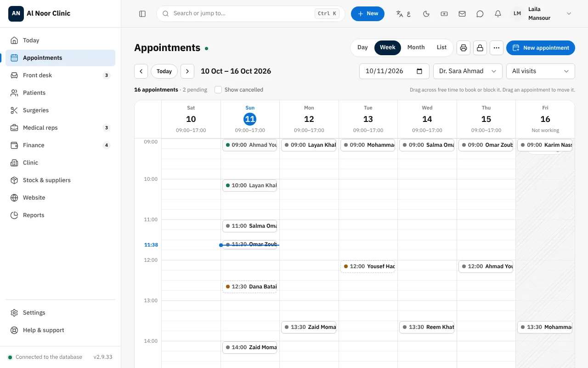Open Finance section icon
Image resolution: width=588 pixels, height=368 pixels.
[x=14, y=145]
